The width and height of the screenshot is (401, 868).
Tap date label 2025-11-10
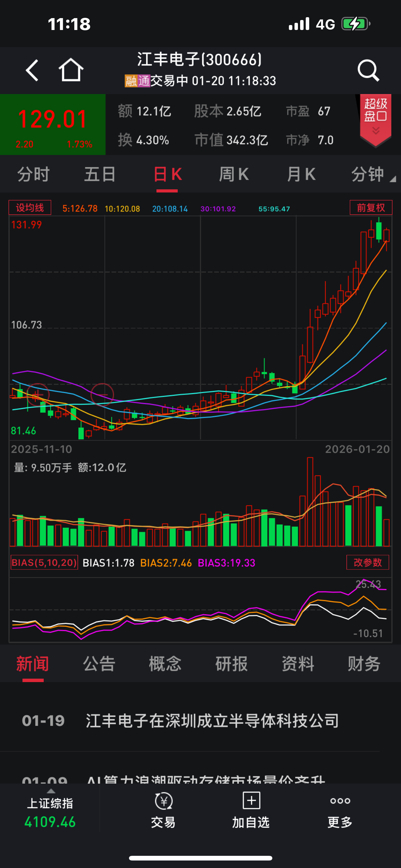tap(42, 449)
